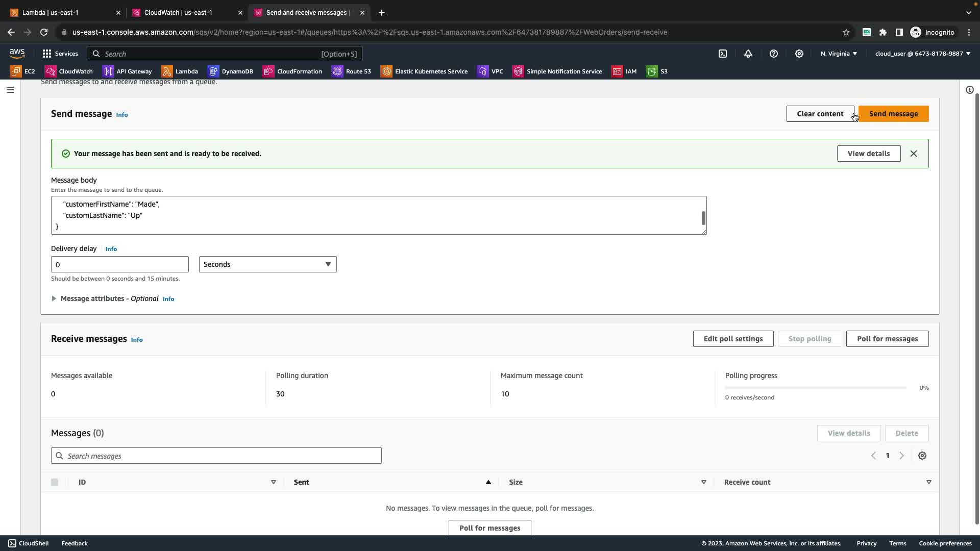This screenshot has width=980, height=551.
Task: Open the N. Virginia region dropdown
Action: [839, 54]
